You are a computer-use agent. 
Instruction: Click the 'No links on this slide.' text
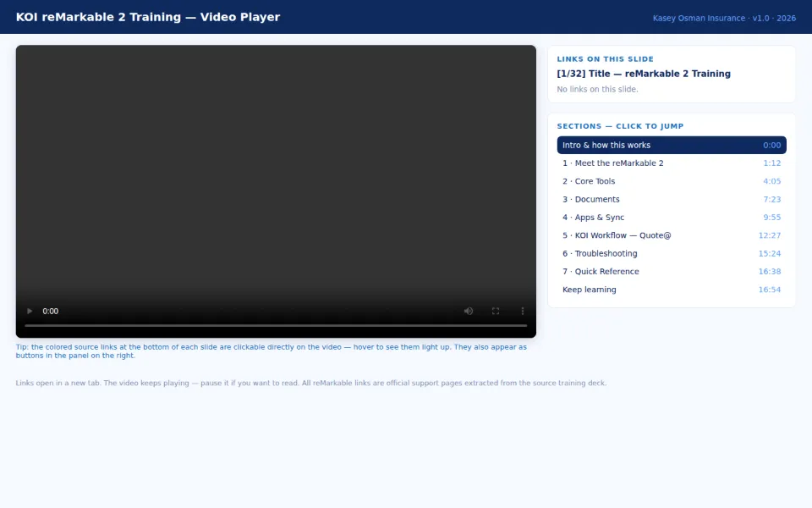[598, 89]
